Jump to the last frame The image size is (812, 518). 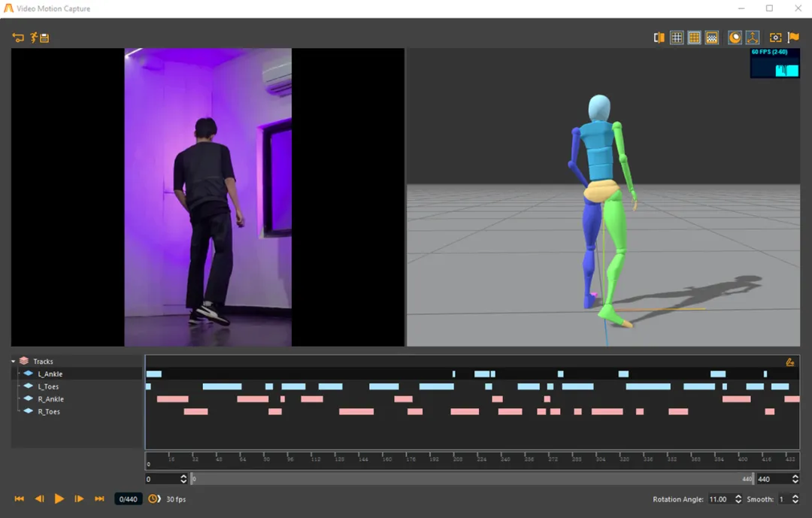point(99,499)
